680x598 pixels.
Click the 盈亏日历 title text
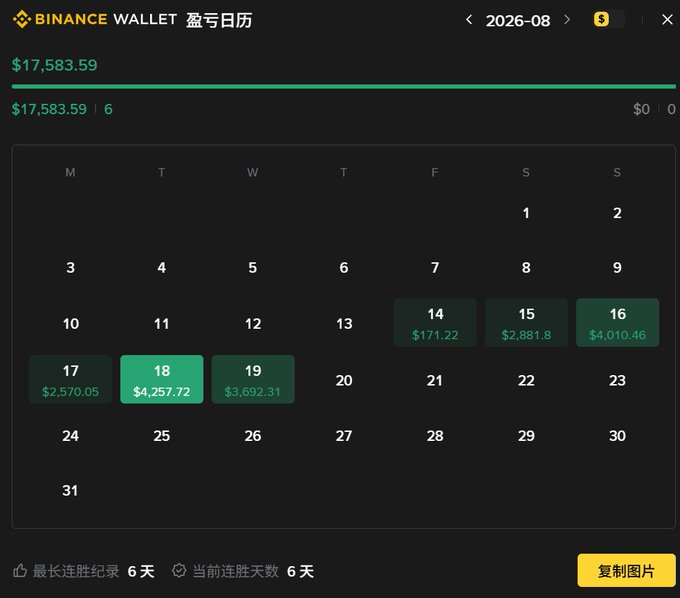pyautogui.click(x=219, y=20)
